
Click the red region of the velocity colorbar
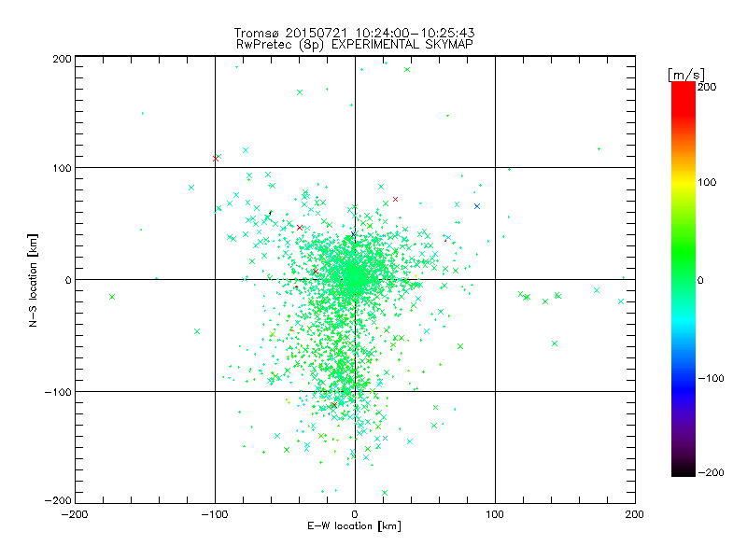684,98
